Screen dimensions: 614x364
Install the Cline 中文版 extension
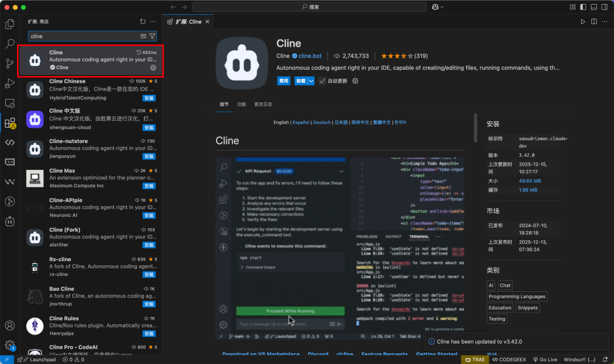coord(149,128)
